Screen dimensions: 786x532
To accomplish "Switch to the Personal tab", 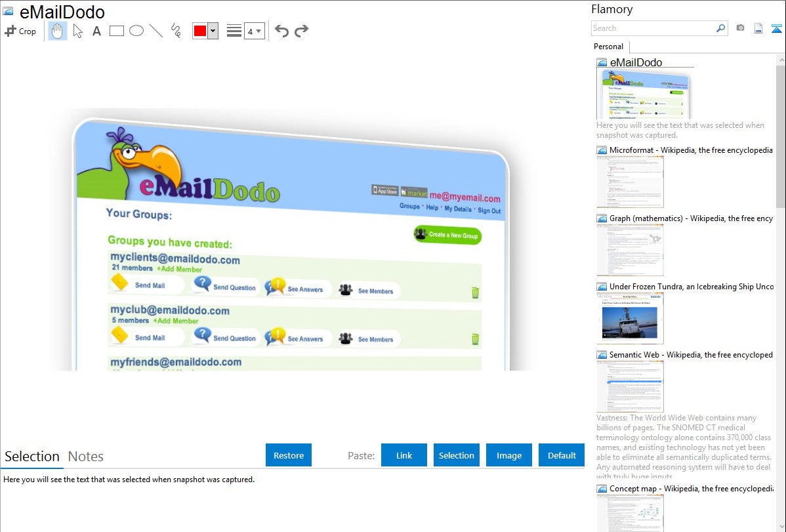I will (x=609, y=47).
